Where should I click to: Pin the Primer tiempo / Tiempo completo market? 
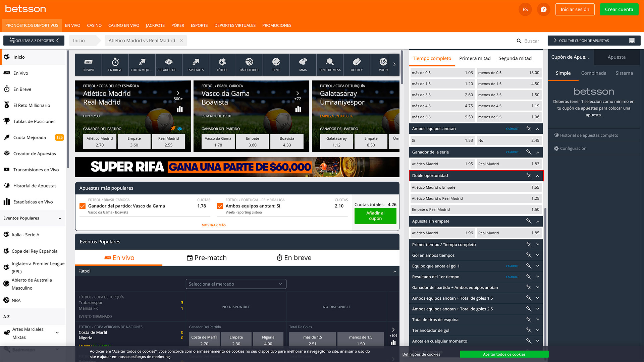(529, 244)
